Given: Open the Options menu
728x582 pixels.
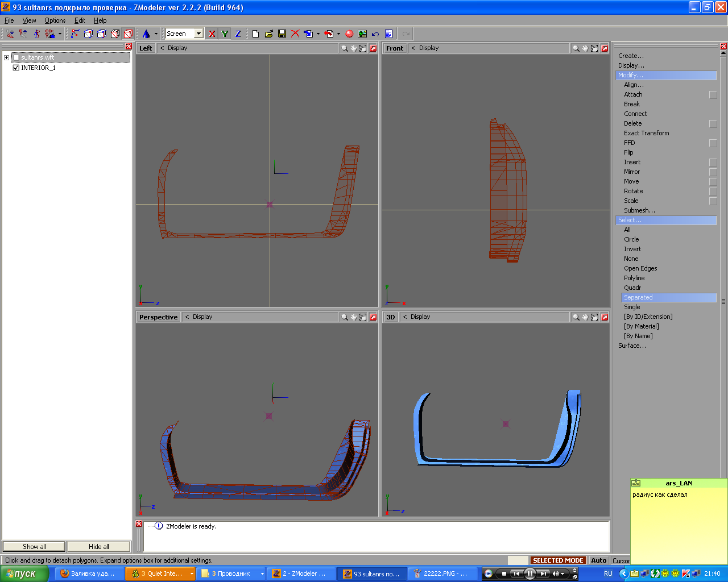Looking at the screenshot, I should [55, 20].
